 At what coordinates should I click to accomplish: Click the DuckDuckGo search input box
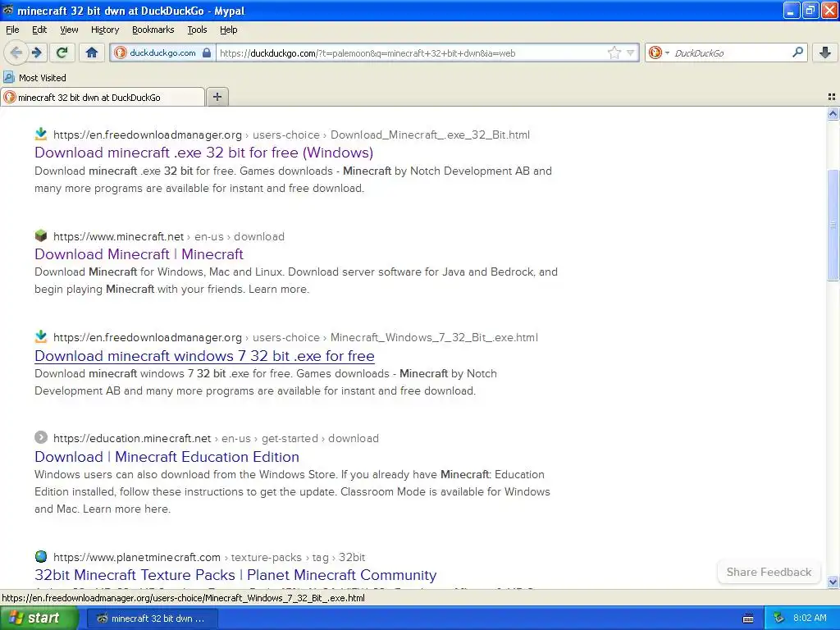tap(729, 52)
